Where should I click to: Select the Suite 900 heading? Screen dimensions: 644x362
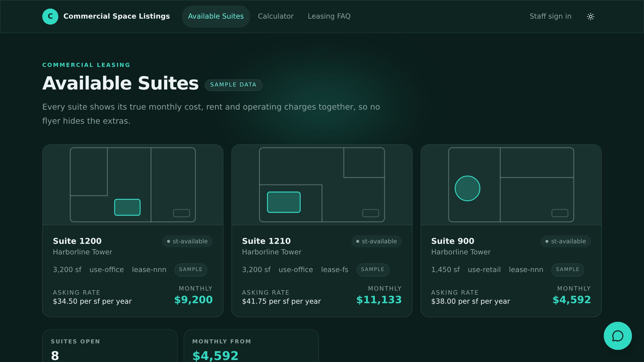click(x=453, y=241)
